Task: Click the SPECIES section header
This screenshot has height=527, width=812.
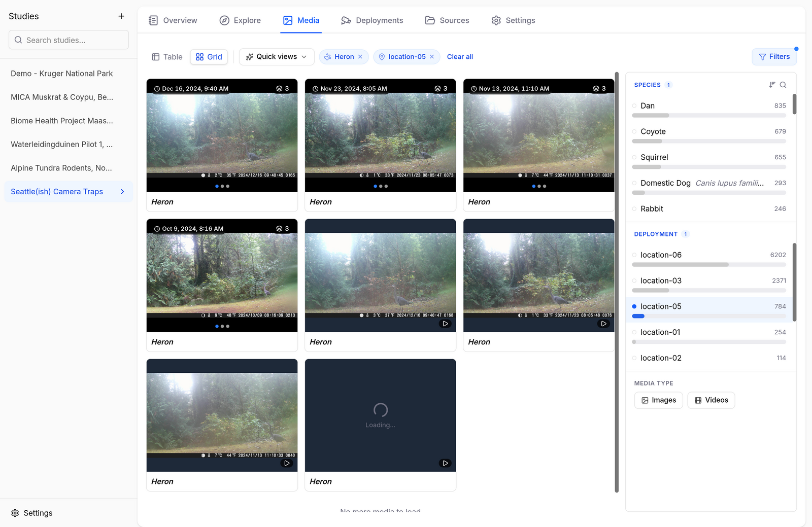Action: pos(647,85)
